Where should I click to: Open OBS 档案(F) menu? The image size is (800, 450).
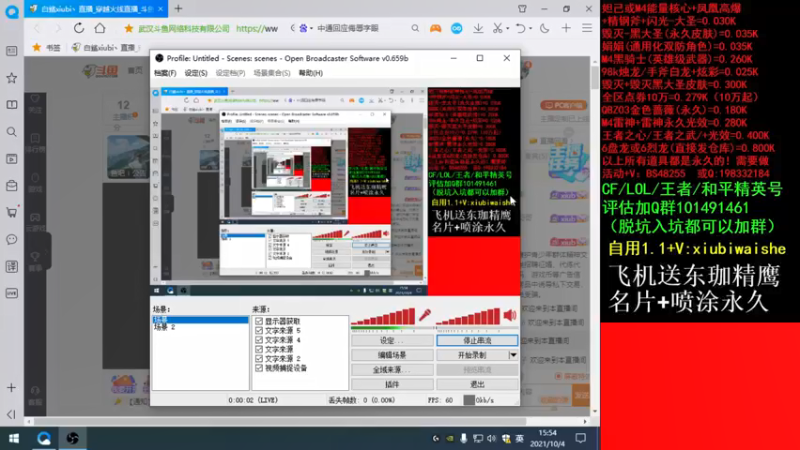point(165,73)
